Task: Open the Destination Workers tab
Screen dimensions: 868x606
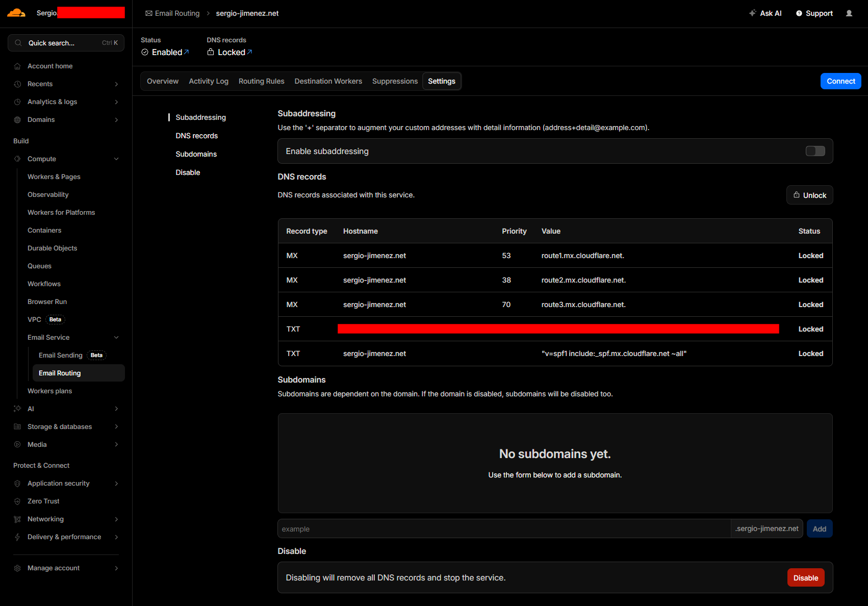Action: coord(328,81)
